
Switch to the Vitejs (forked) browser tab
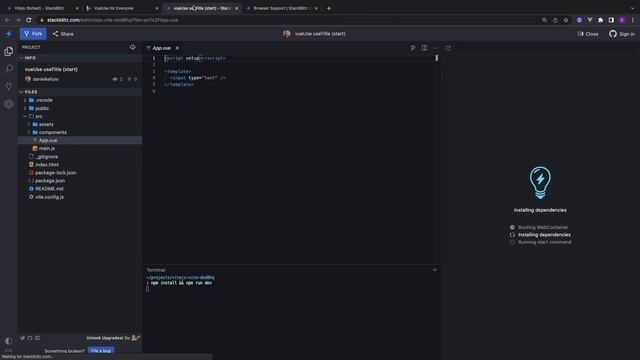[41, 8]
